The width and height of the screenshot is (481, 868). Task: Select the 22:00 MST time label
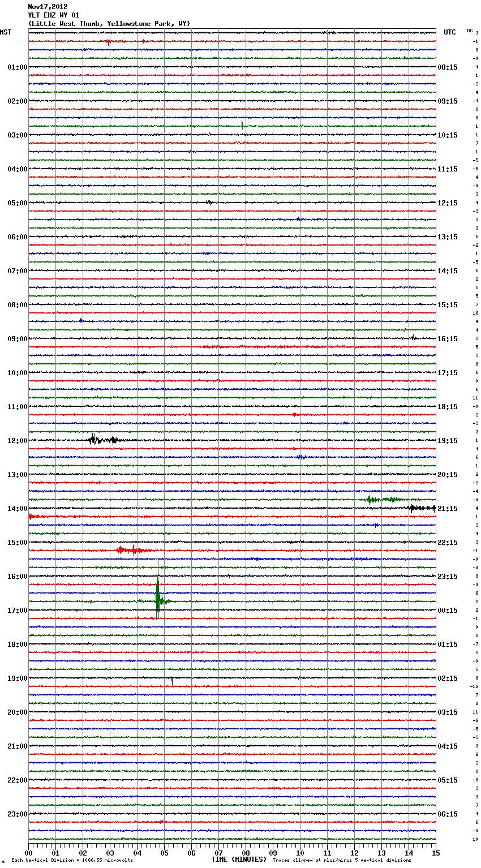pyautogui.click(x=18, y=780)
